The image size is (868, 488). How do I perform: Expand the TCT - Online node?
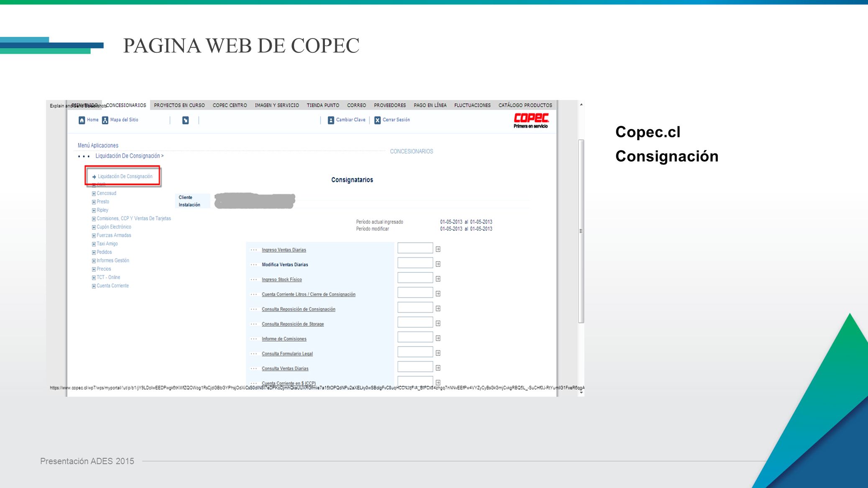point(94,277)
